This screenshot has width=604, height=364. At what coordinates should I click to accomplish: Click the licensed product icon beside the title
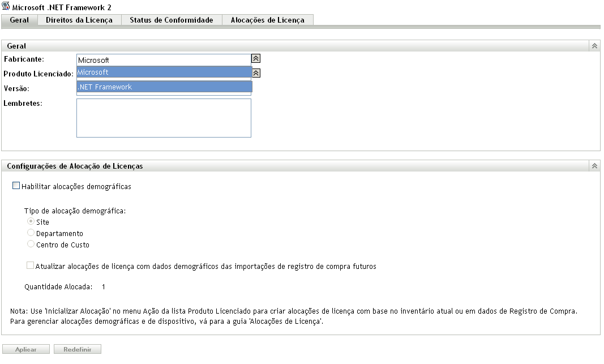click(x=6, y=6)
